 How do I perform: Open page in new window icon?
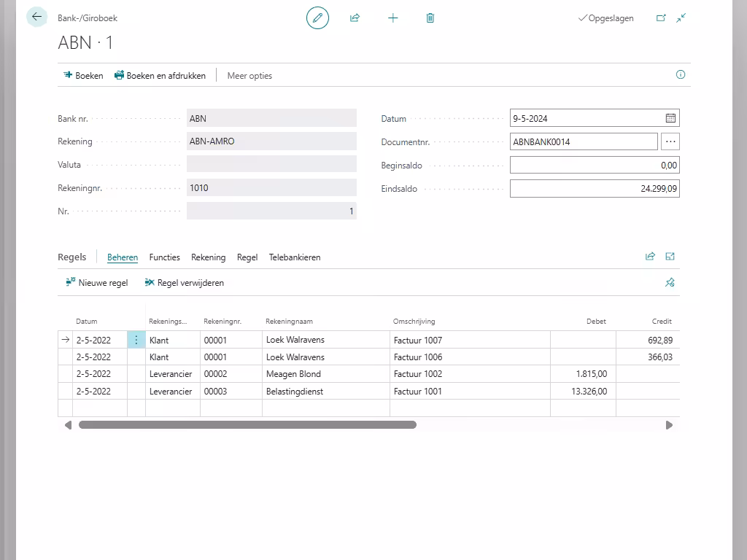point(661,18)
